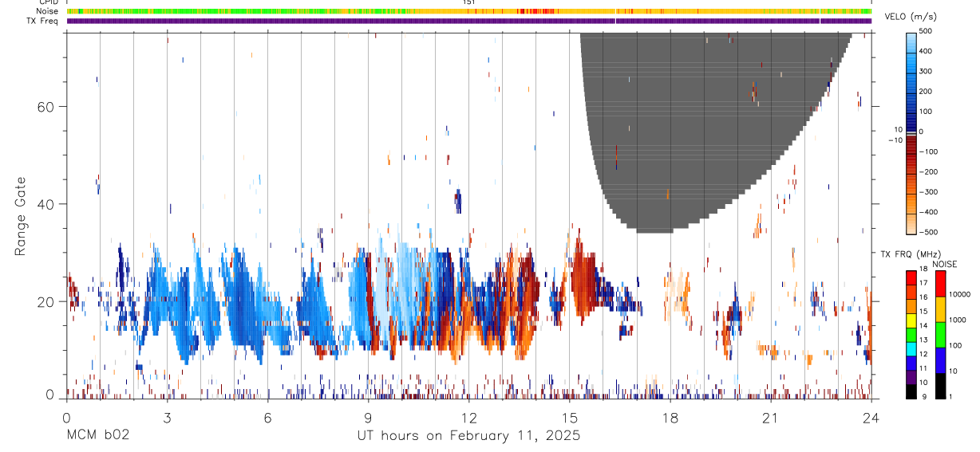Click the Range Gate axis title
This screenshot has width=980, height=452.
coord(22,217)
